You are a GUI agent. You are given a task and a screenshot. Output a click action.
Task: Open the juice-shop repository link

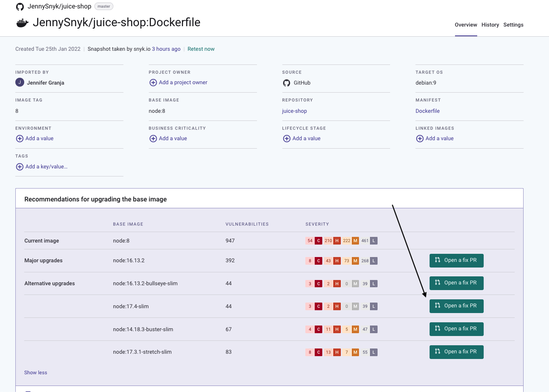294,111
